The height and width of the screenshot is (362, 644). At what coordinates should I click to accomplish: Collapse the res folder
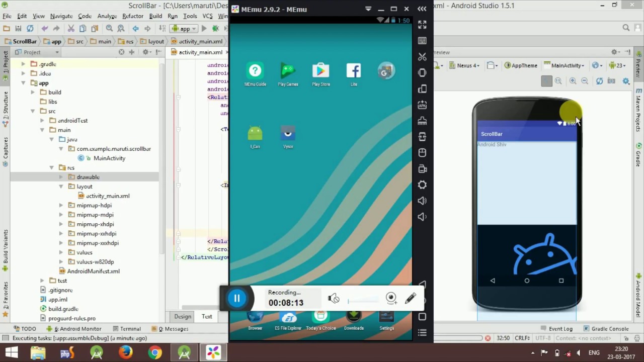pos(51,167)
